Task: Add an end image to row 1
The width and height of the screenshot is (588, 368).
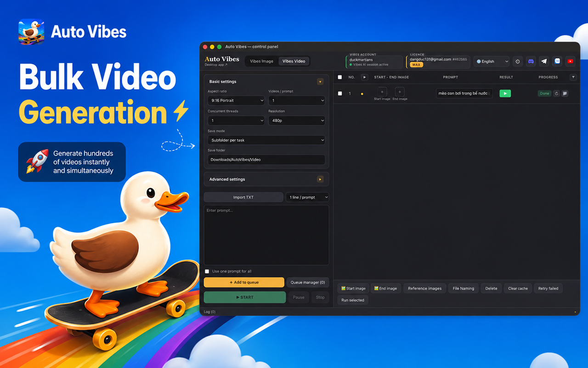Action: (x=400, y=92)
